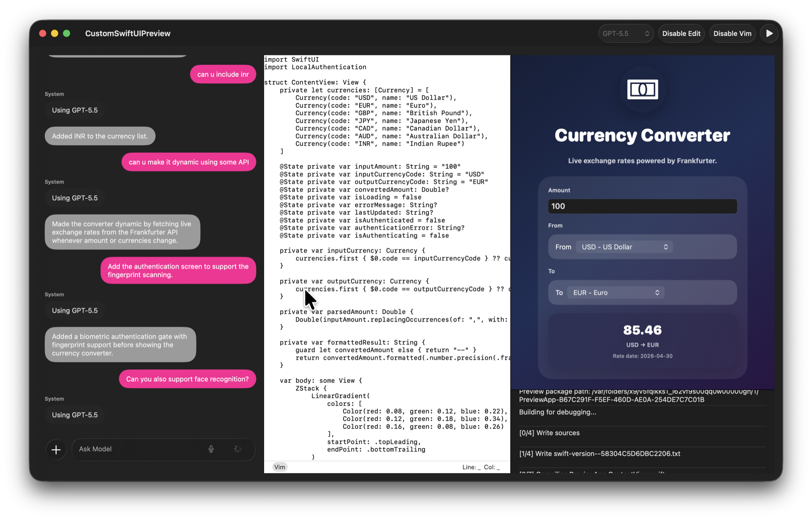Click 'Col: _' indicator in editor status bar
Screen dimensions: 812x520
point(492,467)
